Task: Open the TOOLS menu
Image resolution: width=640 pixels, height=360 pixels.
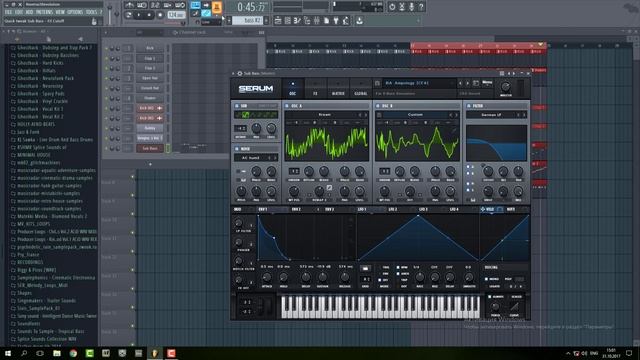Action: [91, 12]
